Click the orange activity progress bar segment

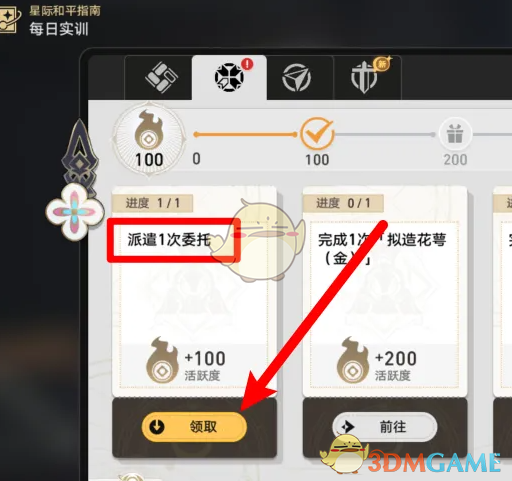245,135
